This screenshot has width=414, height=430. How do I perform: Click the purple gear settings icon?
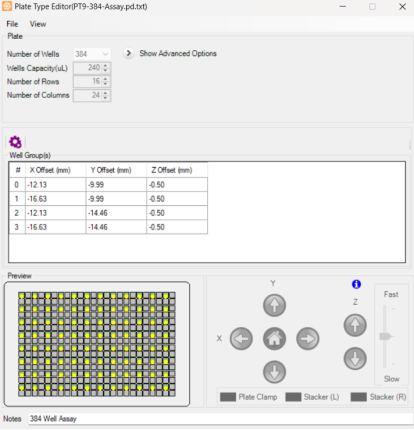15,142
